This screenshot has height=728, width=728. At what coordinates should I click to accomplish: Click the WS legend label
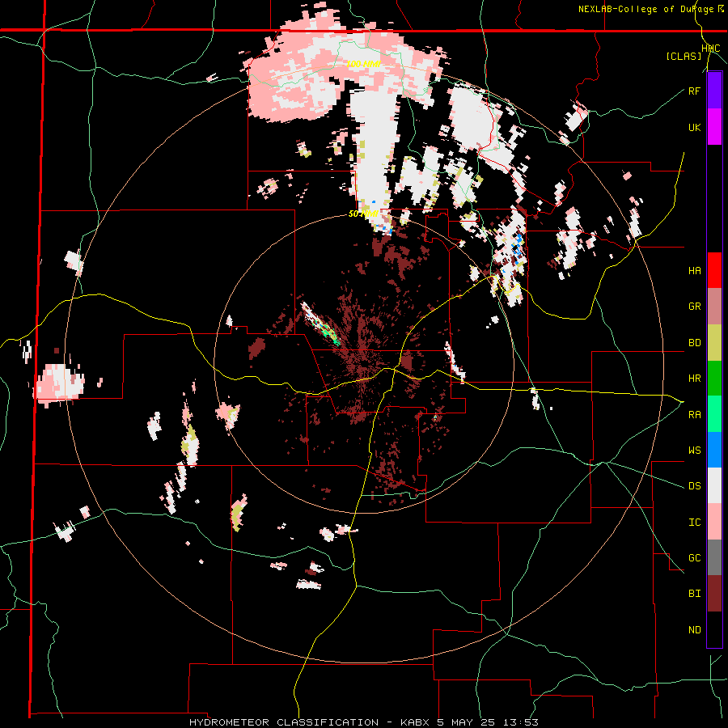(x=694, y=451)
